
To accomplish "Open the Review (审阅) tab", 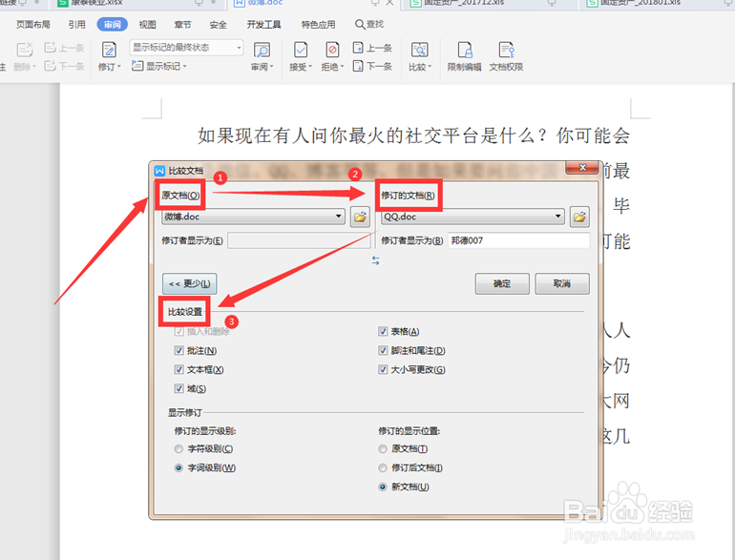I will (x=112, y=25).
